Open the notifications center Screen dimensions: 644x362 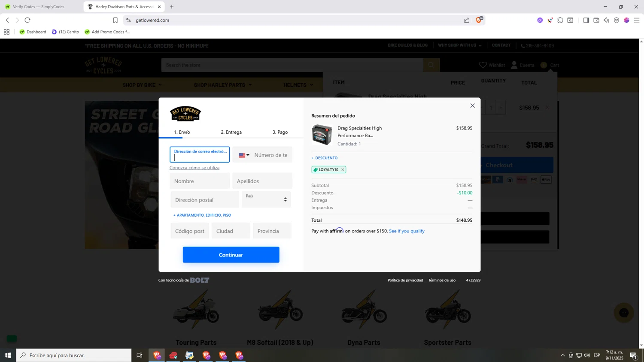(634, 355)
